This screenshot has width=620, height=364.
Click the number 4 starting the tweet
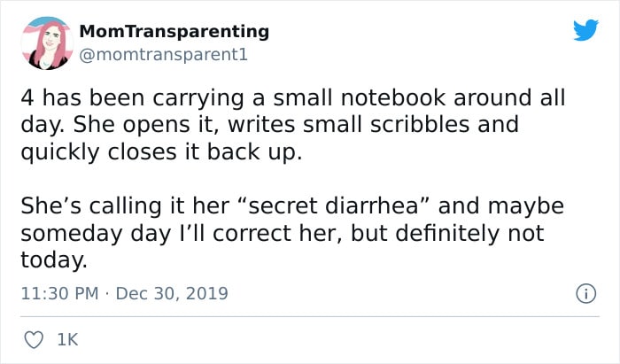click(28, 96)
